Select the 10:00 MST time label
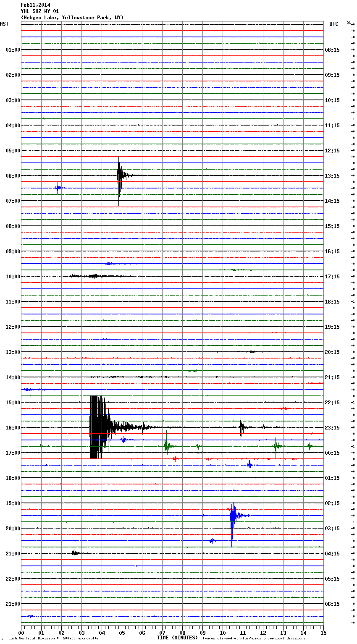 [x=13, y=277]
